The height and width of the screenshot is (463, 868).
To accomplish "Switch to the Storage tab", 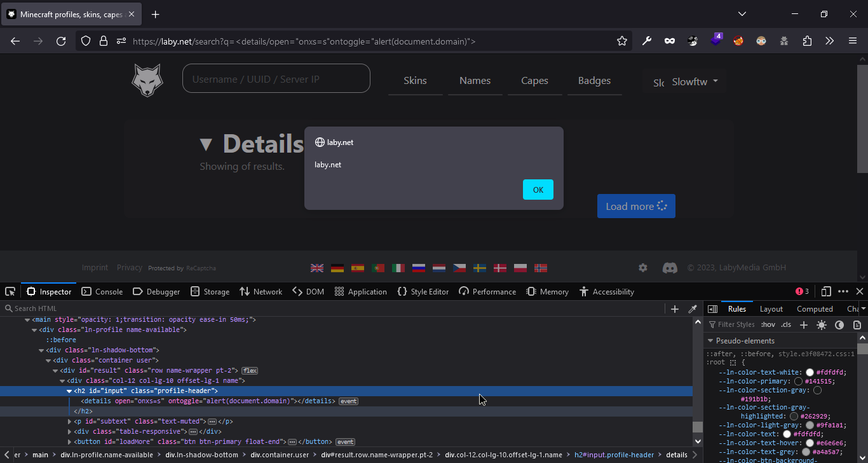I will tap(210, 291).
